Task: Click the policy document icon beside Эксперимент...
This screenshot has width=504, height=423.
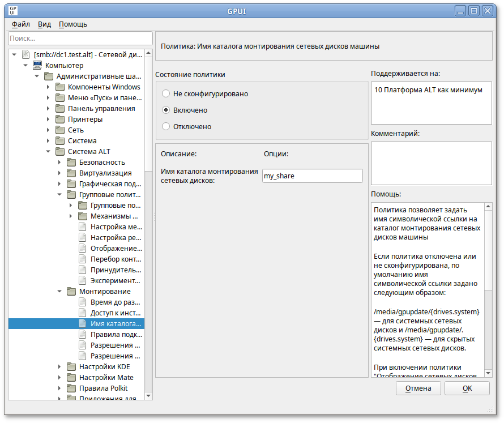Action: (x=83, y=281)
